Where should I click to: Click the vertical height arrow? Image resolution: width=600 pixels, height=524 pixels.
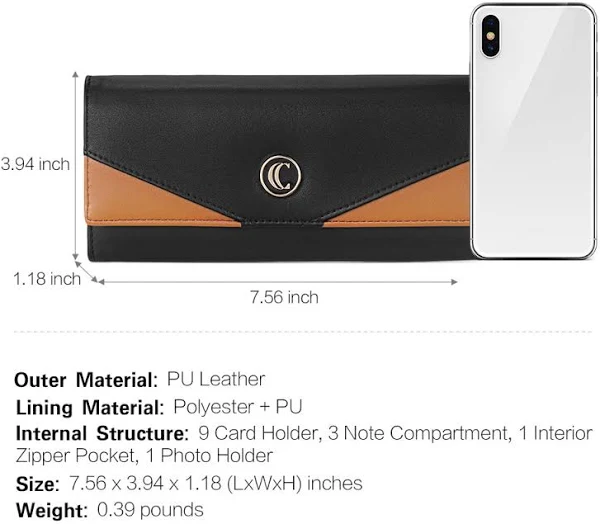pos(76,166)
